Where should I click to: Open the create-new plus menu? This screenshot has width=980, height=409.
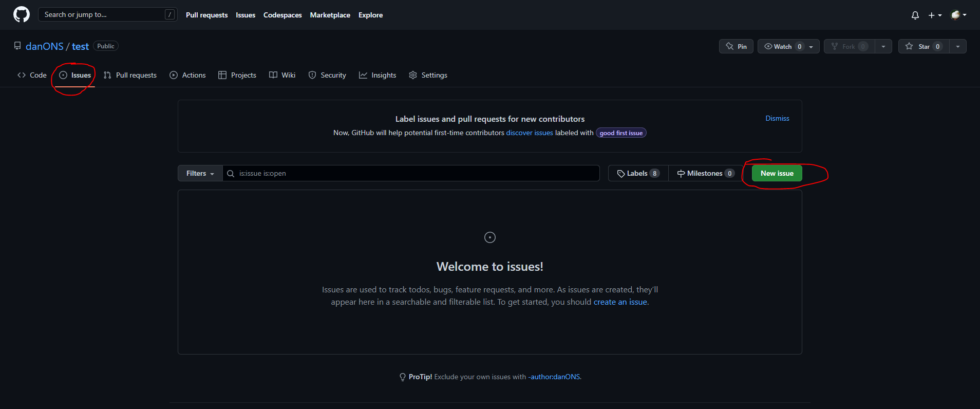click(x=935, y=15)
